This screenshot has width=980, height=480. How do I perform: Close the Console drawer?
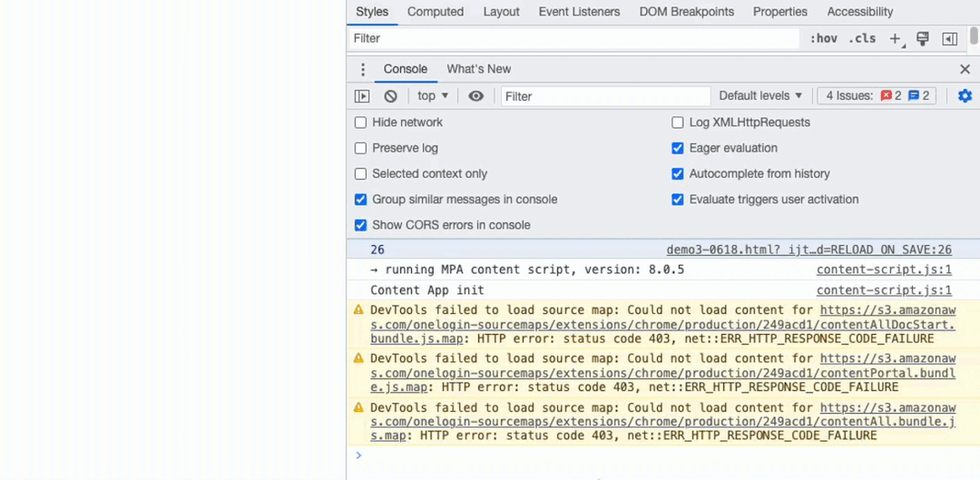965,69
